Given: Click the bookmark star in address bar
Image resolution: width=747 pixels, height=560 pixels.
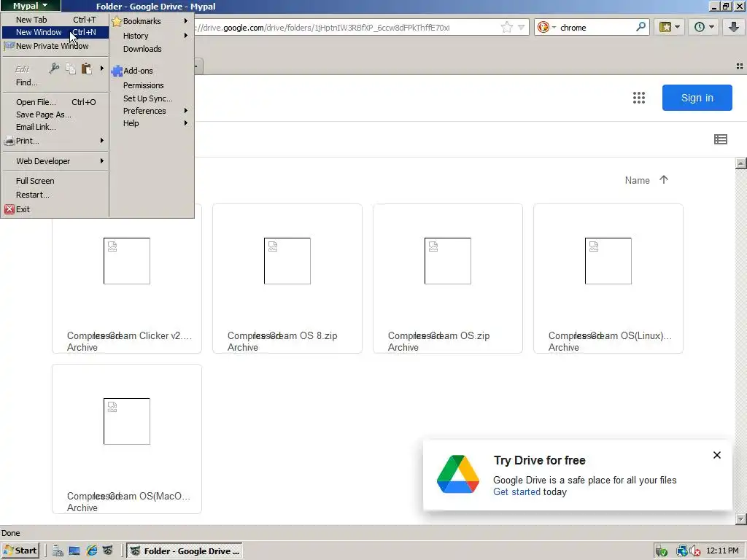Looking at the screenshot, I should pyautogui.click(x=507, y=27).
